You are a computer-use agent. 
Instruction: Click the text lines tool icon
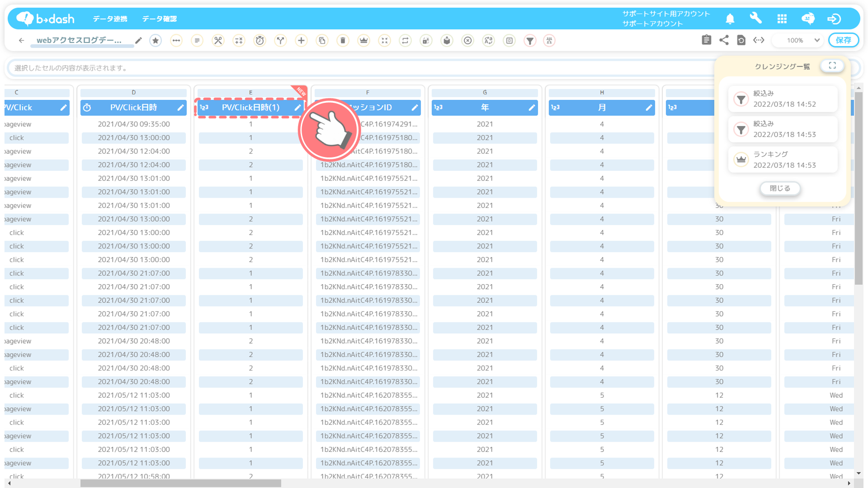point(197,40)
